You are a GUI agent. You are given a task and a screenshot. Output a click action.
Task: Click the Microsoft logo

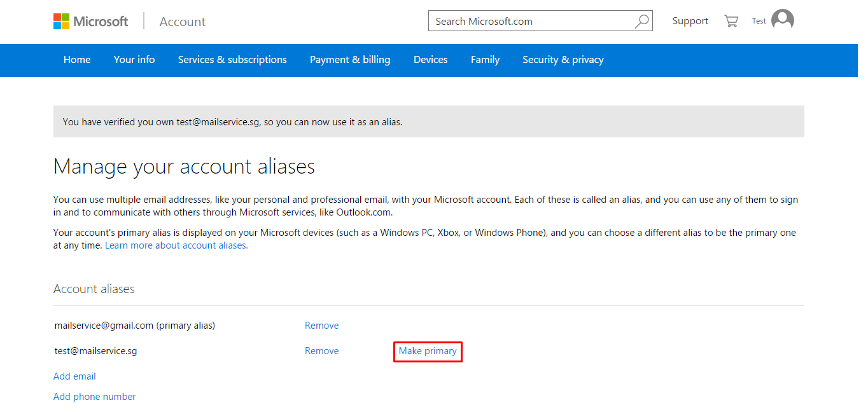(91, 21)
